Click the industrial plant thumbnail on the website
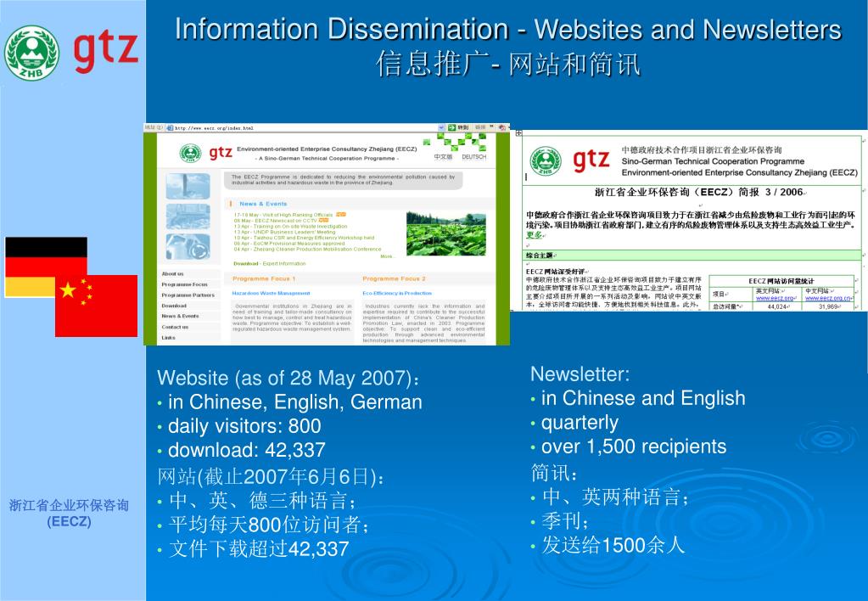Image resolution: width=868 pixels, height=601 pixels. pyautogui.click(x=188, y=216)
